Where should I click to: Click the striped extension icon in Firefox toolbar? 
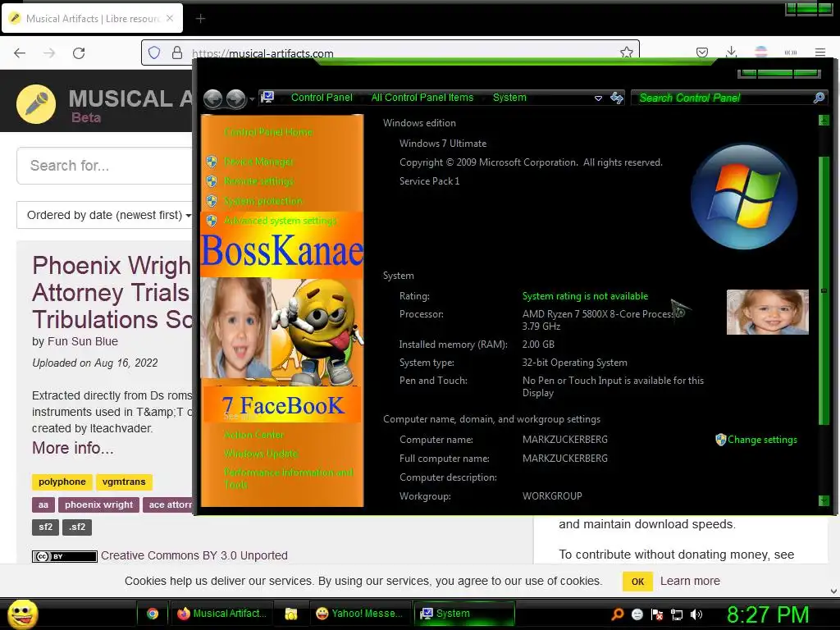tap(760, 52)
